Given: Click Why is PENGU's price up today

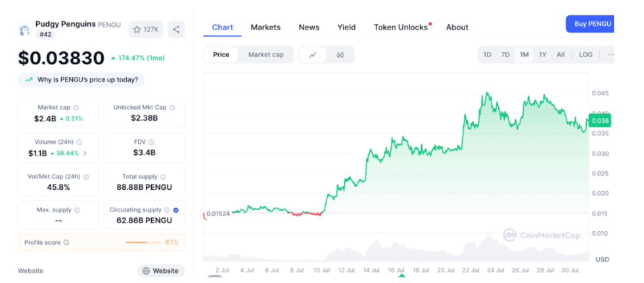Looking at the screenshot, I should (x=81, y=79).
